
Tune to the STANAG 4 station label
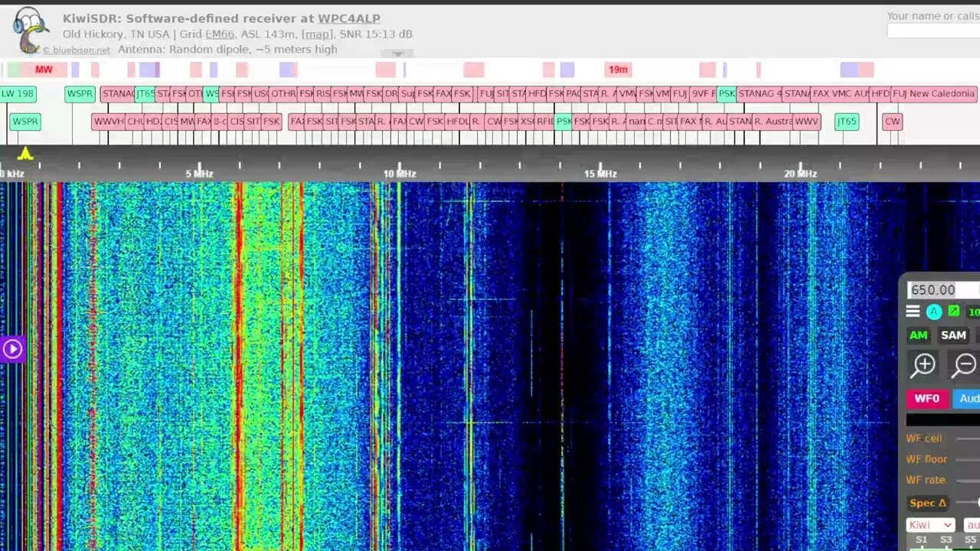(759, 94)
